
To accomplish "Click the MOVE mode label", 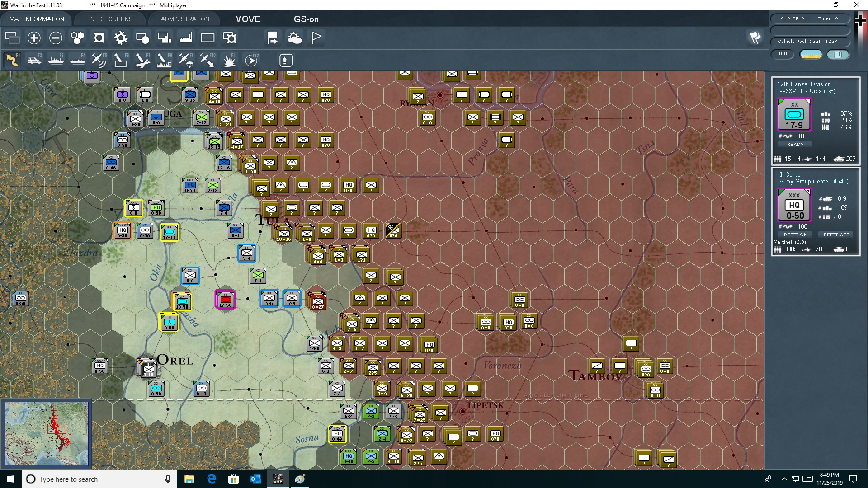I will pos(247,19).
